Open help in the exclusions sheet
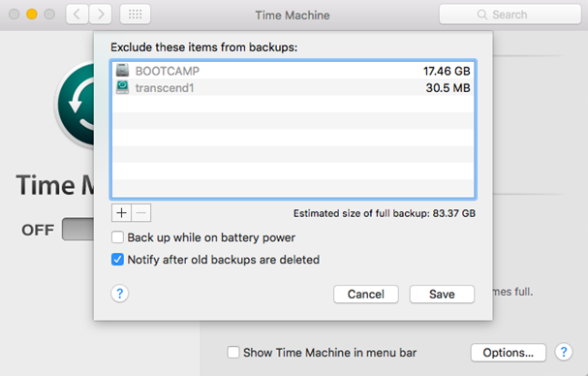588x376 pixels. tap(119, 294)
